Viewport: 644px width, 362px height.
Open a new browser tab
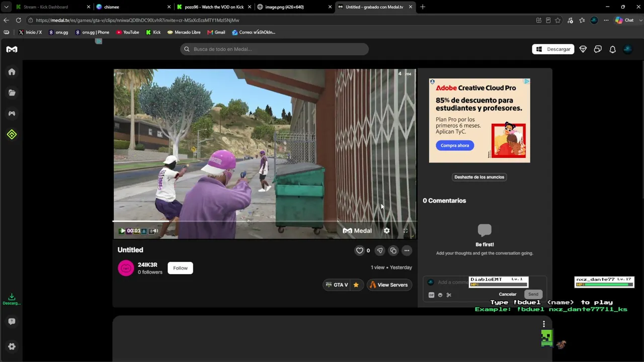point(423,7)
